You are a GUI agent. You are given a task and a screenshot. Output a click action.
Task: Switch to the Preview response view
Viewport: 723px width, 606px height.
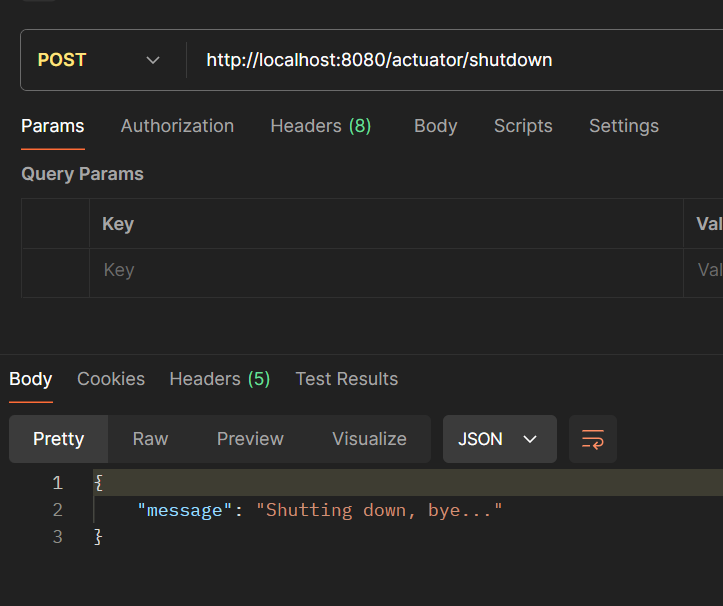(250, 439)
